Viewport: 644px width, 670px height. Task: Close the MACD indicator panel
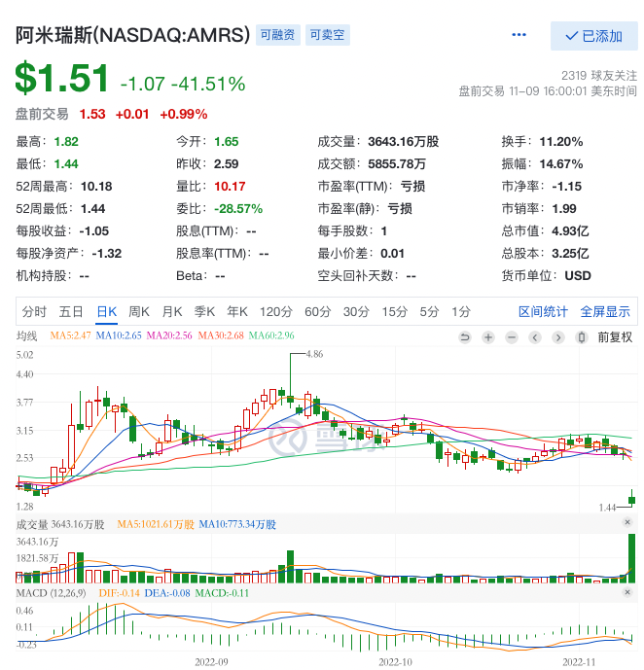(x=626, y=592)
